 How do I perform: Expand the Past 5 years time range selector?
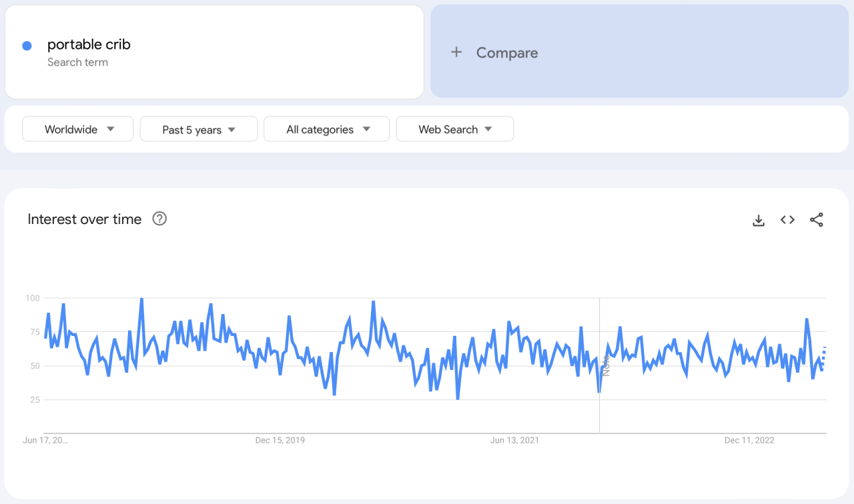tap(198, 129)
